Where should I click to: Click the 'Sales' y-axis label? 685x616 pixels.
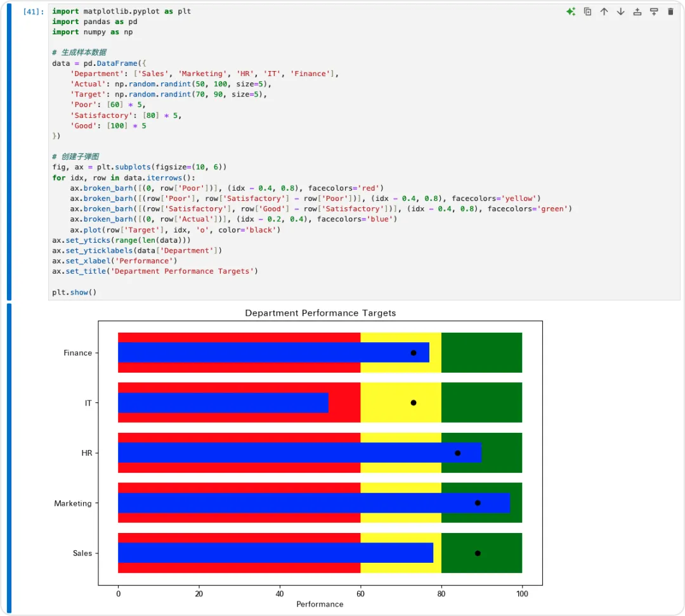coord(82,553)
